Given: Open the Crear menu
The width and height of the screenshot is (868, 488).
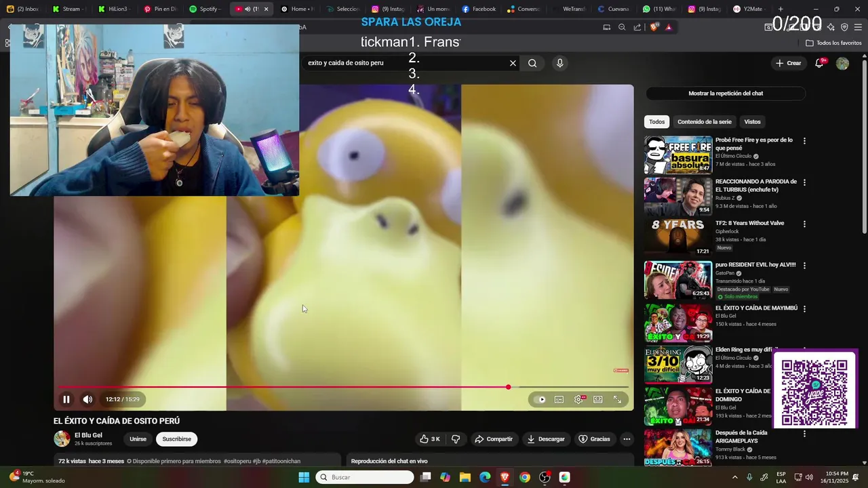Looking at the screenshot, I should [x=789, y=63].
